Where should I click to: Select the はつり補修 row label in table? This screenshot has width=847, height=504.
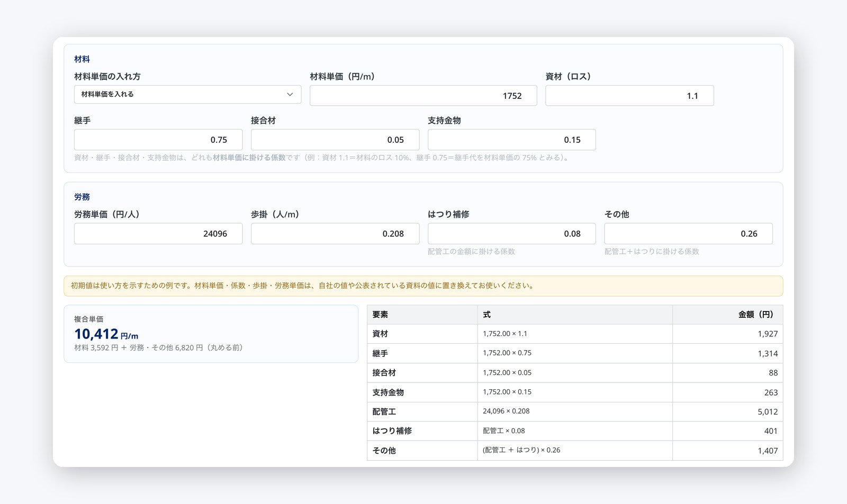pyautogui.click(x=422, y=431)
